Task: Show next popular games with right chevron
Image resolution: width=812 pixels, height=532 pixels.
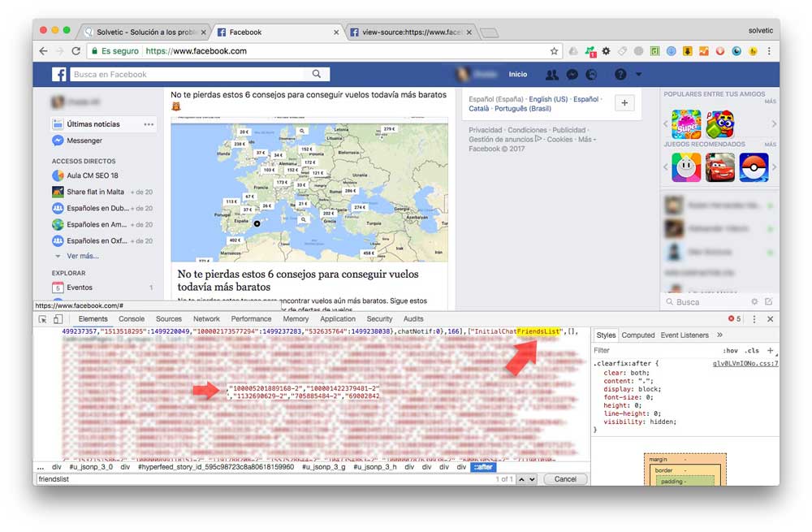Action: [x=774, y=123]
